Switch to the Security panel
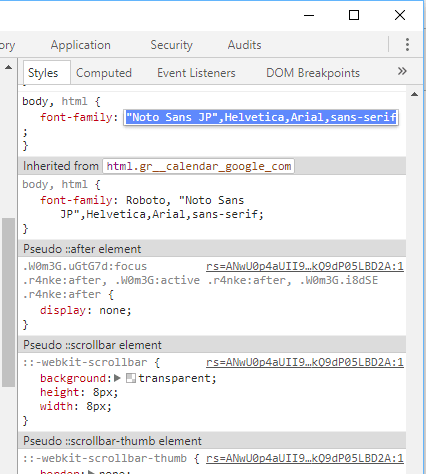 pyautogui.click(x=171, y=45)
